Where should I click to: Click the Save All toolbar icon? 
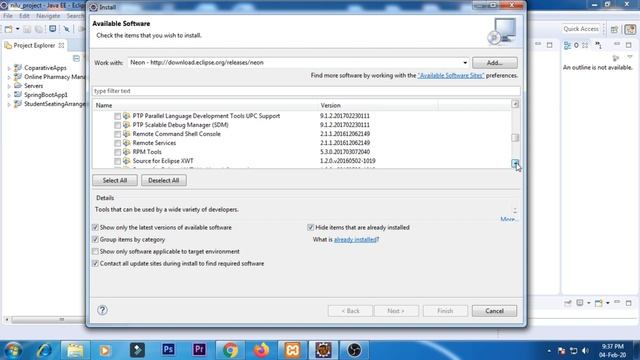point(39,29)
